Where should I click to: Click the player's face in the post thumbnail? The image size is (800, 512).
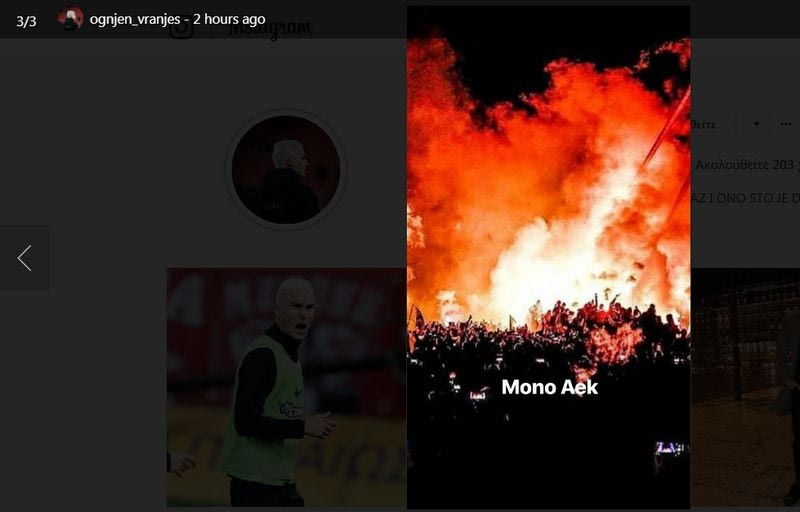click(x=296, y=309)
